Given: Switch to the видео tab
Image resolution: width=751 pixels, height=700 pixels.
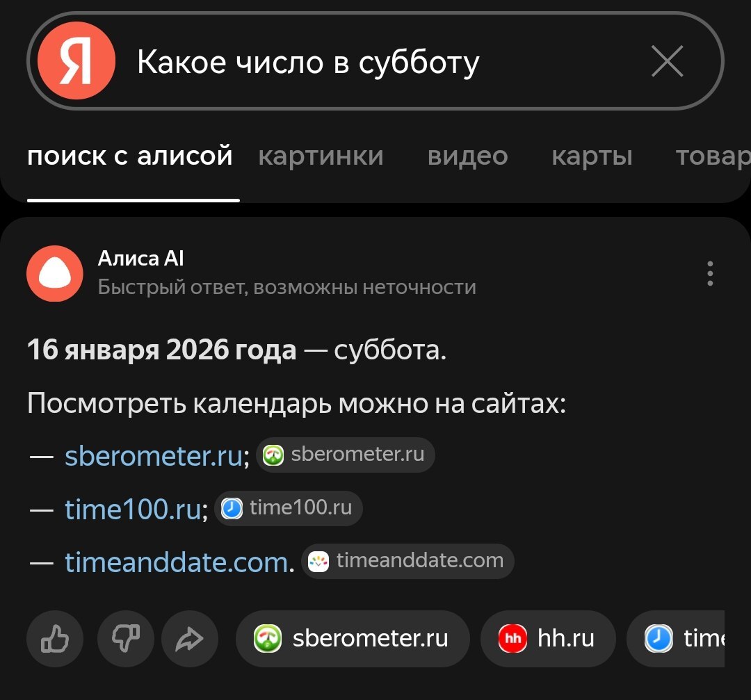Looking at the screenshot, I should point(467,156).
